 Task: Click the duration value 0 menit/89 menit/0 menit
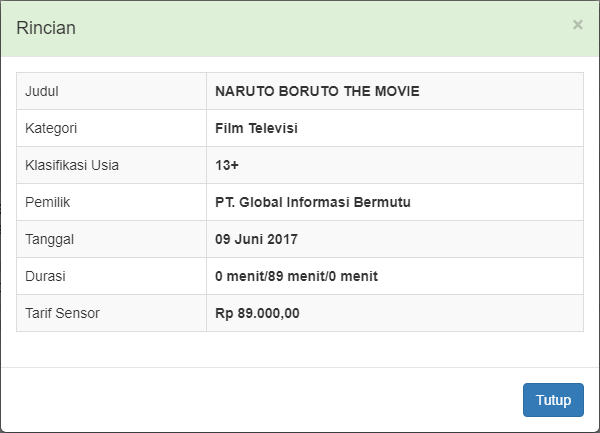pos(296,276)
